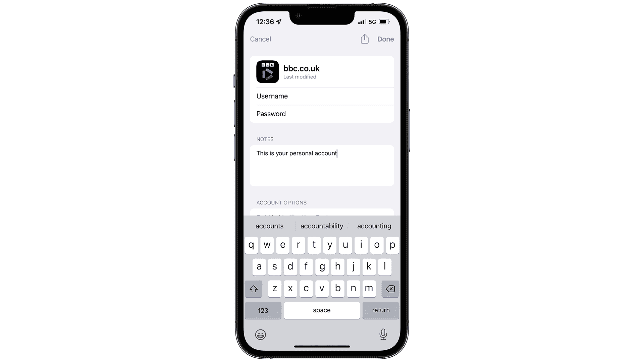Select autocomplete suggestion 'accountability'
This screenshot has height=362, width=644.
322,226
